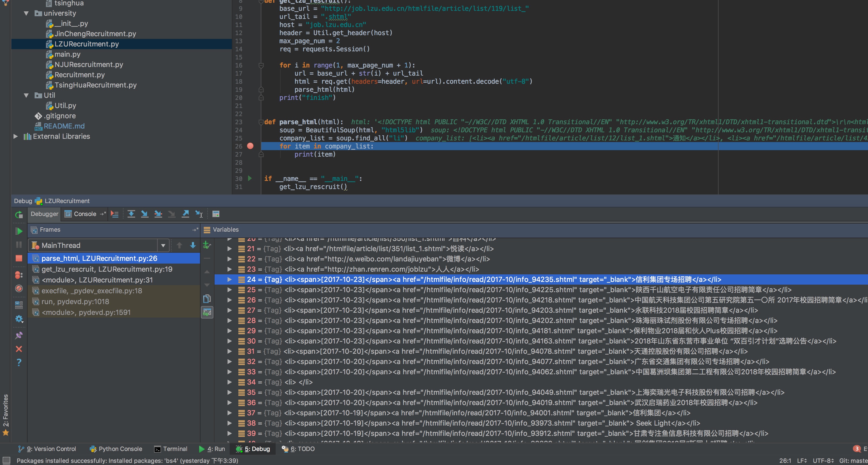Switch to the Console tab
This screenshot has width=868, height=465.
[x=85, y=214]
